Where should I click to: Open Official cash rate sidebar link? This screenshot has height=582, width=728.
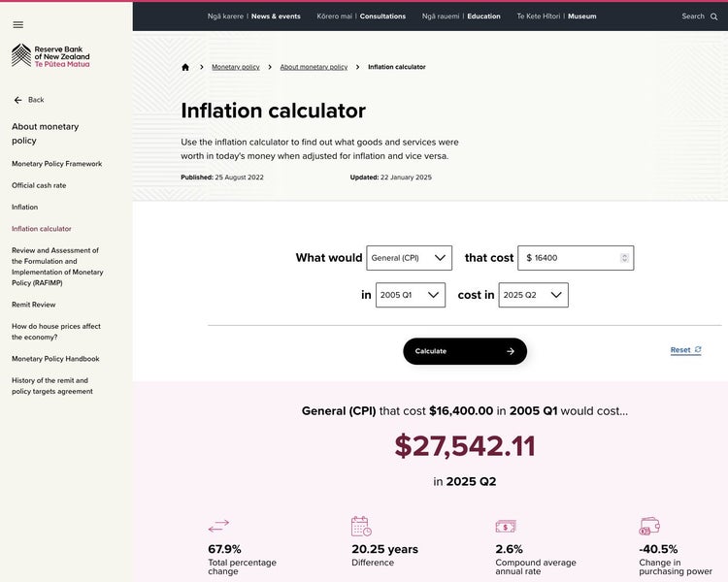point(39,185)
